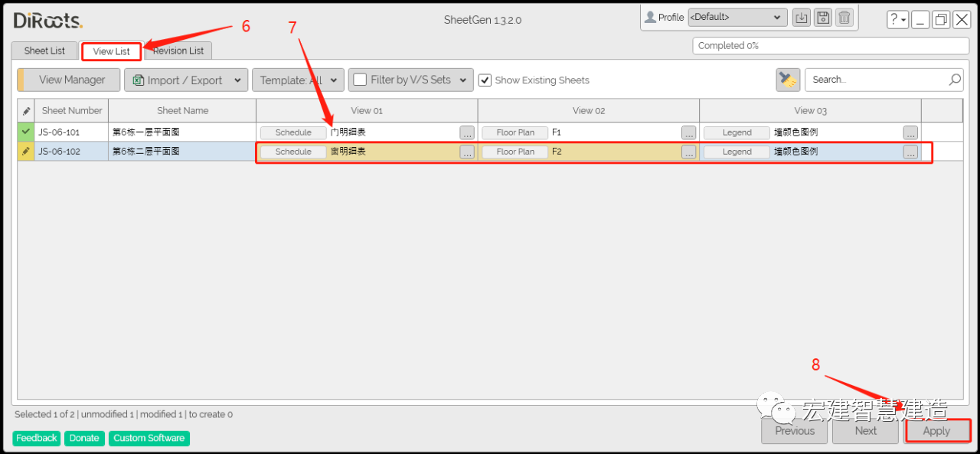Open the Profile <Default> dropdown
Image resolution: width=980 pixels, height=454 pixels.
click(737, 17)
